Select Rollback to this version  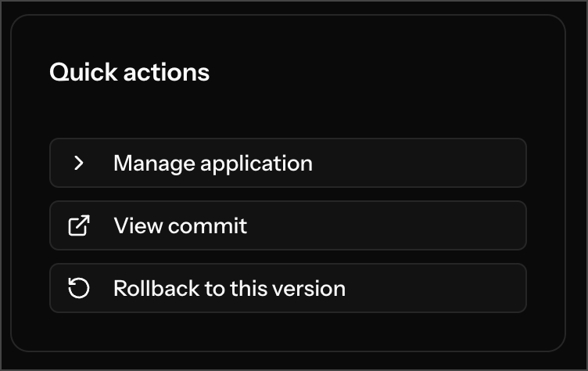pyautogui.click(x=288, y=288)
